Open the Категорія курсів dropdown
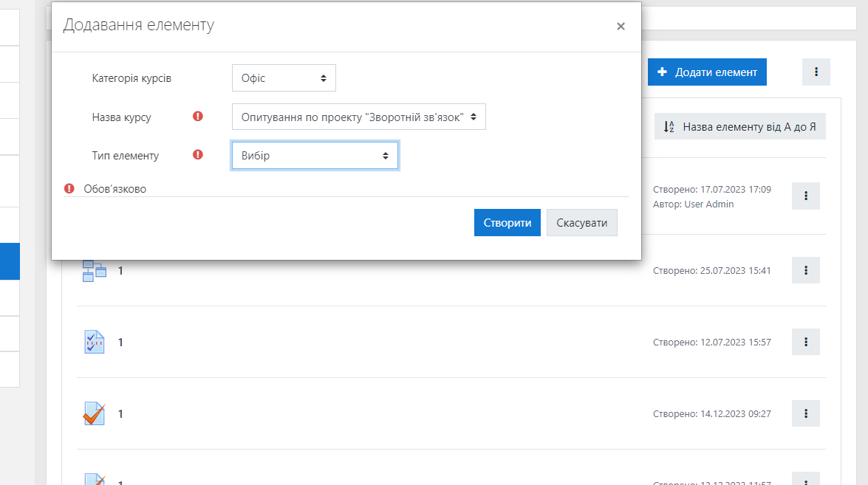The width and height of the screenshot is (868, 485). 284,78
